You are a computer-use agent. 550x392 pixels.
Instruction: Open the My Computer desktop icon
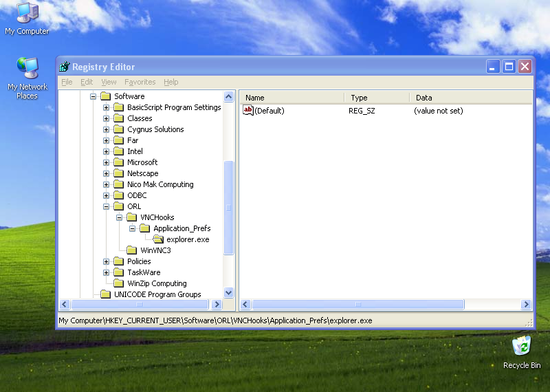pyautogui.click(x=27, y=13)
